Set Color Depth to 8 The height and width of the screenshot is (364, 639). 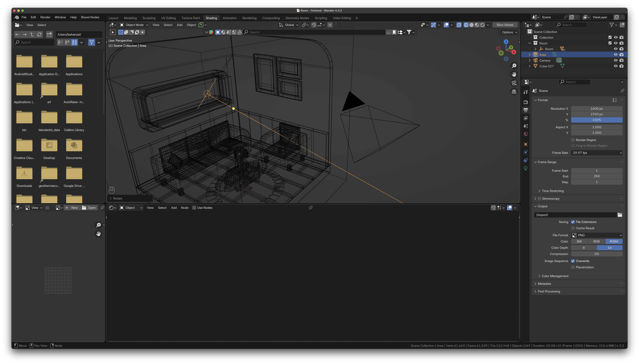(x=584, y=248)
